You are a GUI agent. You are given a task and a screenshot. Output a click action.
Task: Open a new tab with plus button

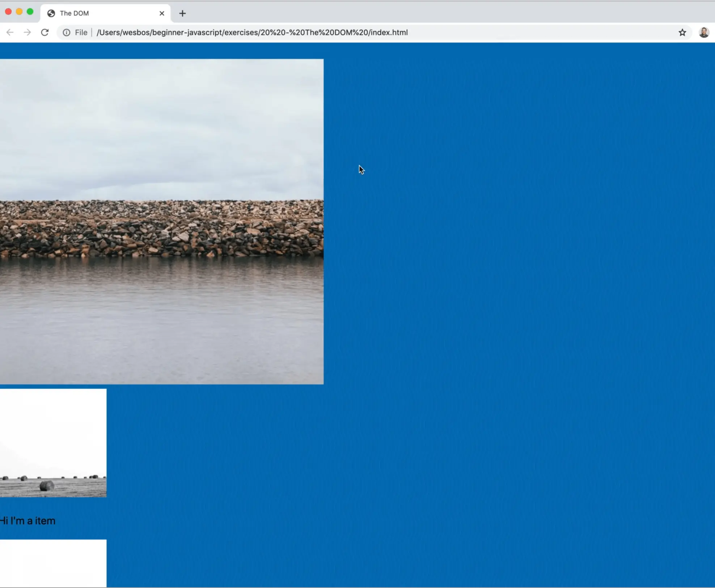coord(182,13)
